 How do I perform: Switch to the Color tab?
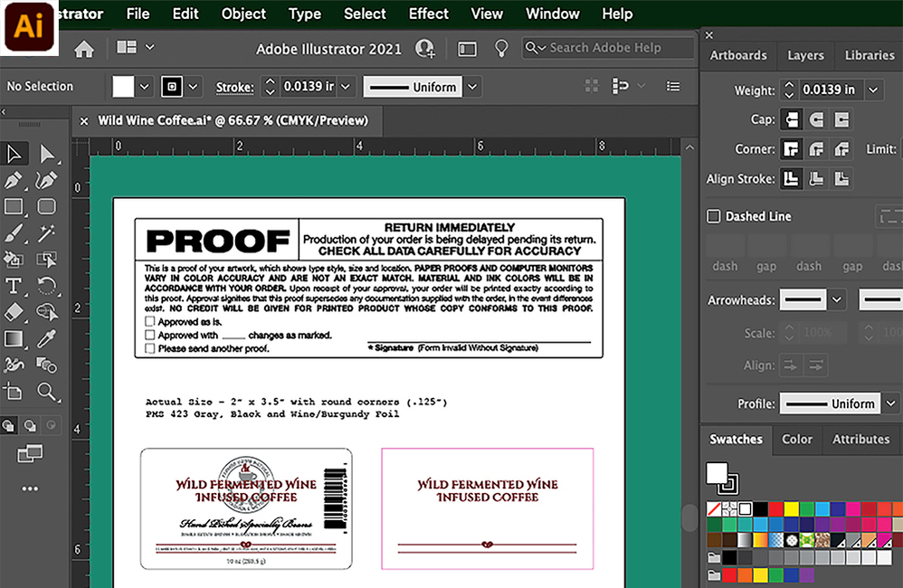pyautogui.click(x=797, y=439)
